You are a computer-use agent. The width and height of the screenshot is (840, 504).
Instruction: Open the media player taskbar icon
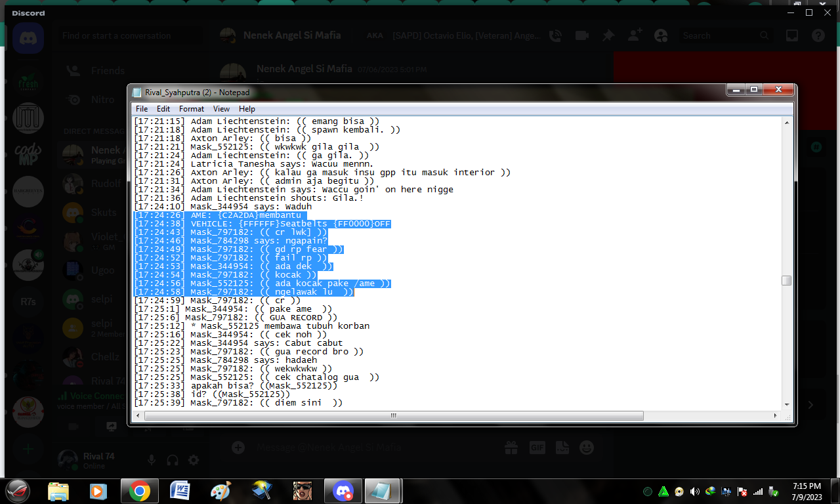coord(98,491)
